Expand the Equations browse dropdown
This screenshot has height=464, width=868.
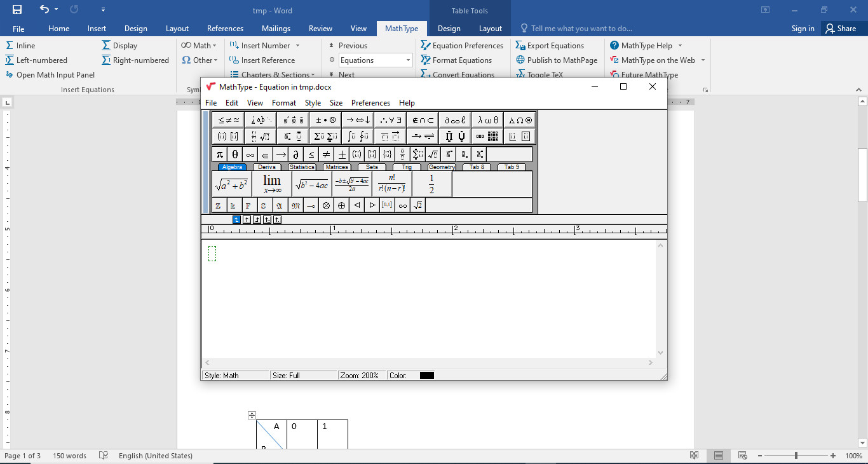408,60
